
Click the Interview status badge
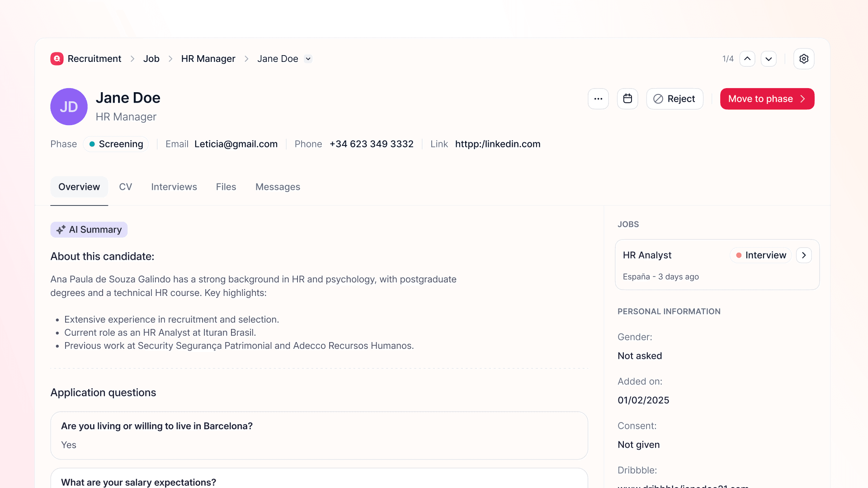[761, 255]
